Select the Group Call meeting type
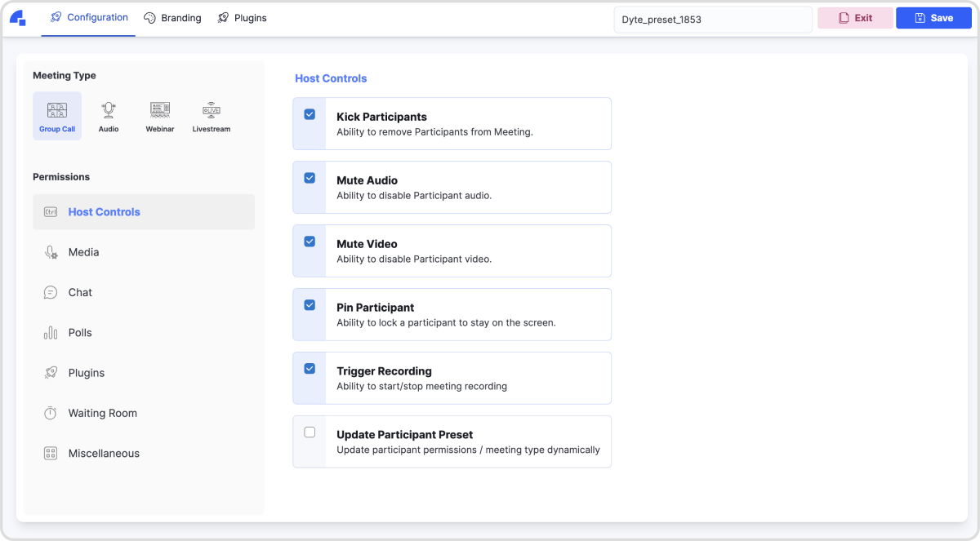The width and height of the screenshot is (980, 541). (57, 116)
